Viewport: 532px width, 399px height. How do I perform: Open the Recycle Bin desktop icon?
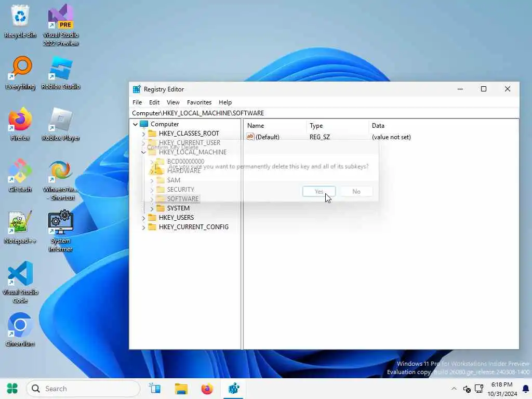(20, 21)
